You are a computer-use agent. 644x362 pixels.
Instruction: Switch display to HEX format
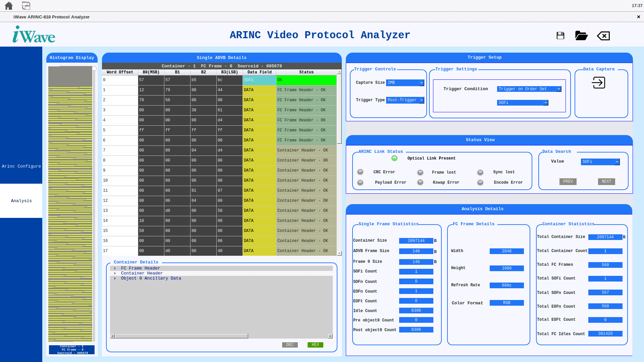[x=315, y=345]
